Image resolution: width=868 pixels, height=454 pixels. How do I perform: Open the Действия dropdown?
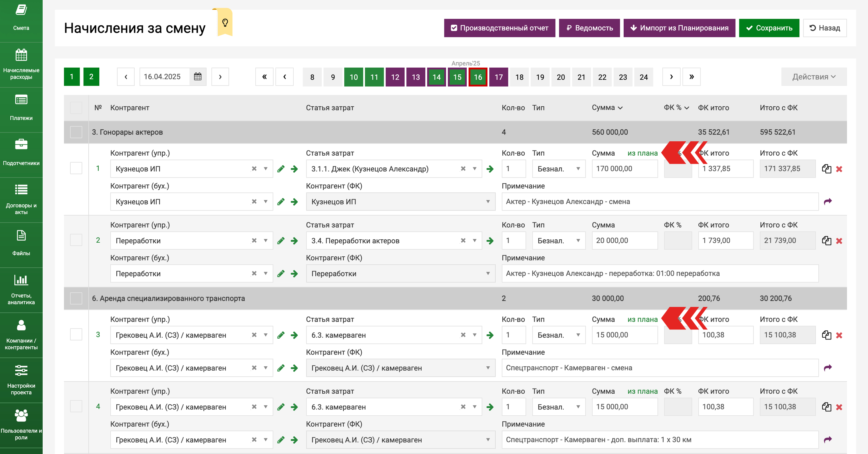[814, 77]
